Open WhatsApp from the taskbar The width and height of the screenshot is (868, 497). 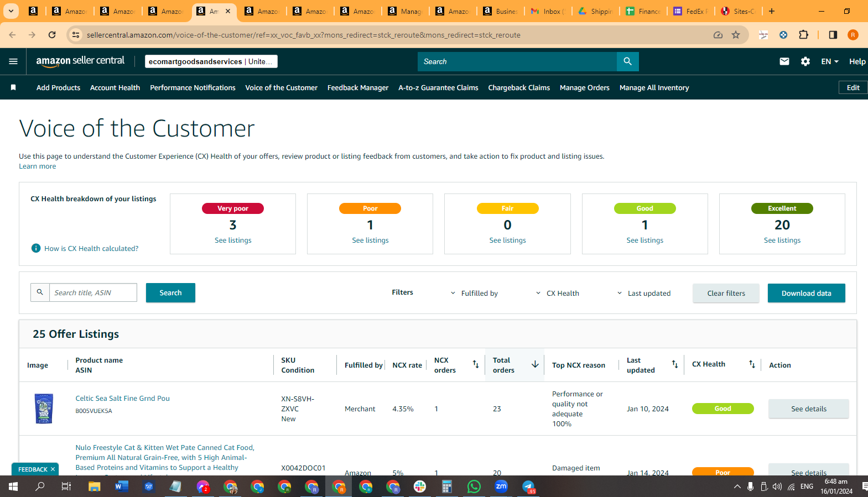[474, 486]
